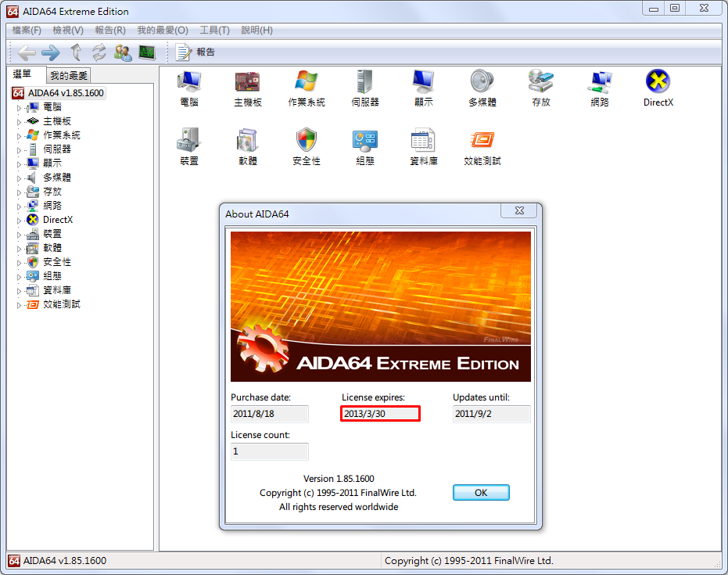
Task: Open the 多媒體 speaker icon in main pane
Action: [482, 88]
